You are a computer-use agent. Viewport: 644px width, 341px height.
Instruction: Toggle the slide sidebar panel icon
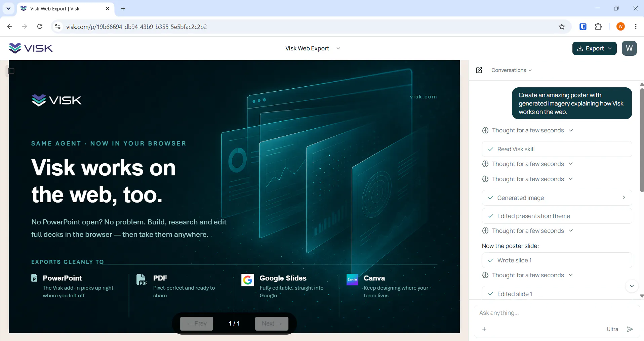pyautogui.click(x=11, y=71)
